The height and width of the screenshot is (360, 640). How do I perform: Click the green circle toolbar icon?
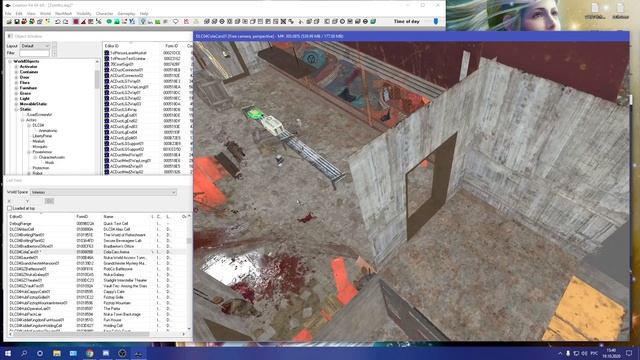point(109,21)
